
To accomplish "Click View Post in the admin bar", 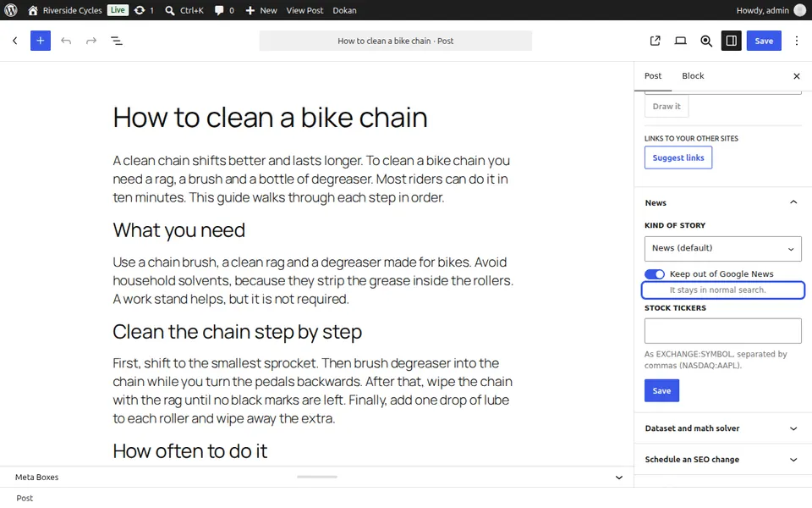I will (304, 10).
